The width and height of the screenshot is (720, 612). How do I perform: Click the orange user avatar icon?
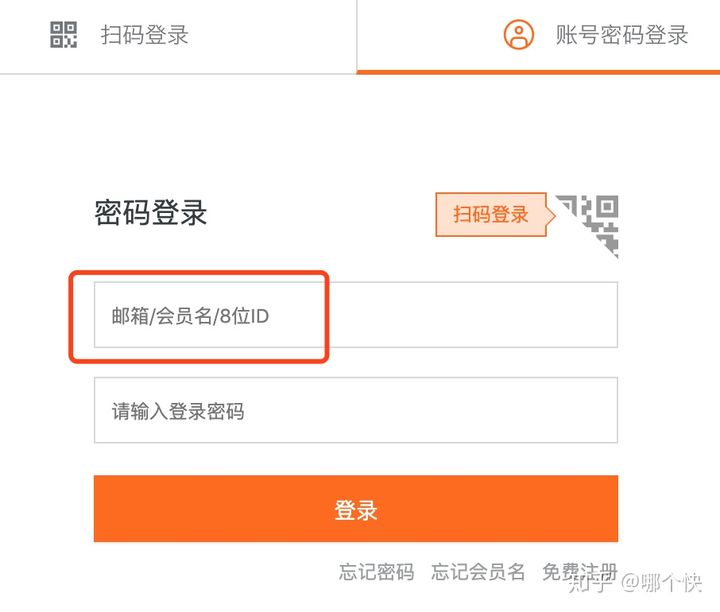pos(519,34)
